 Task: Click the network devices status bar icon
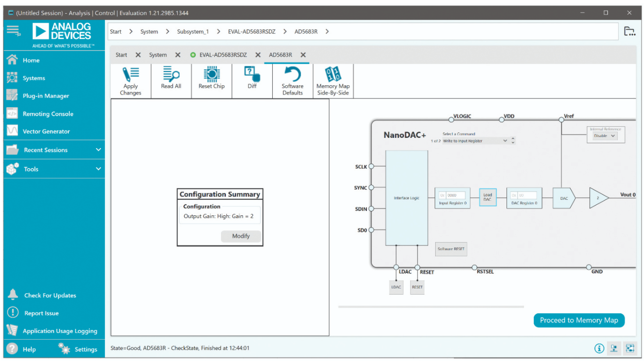coord(614,348)
